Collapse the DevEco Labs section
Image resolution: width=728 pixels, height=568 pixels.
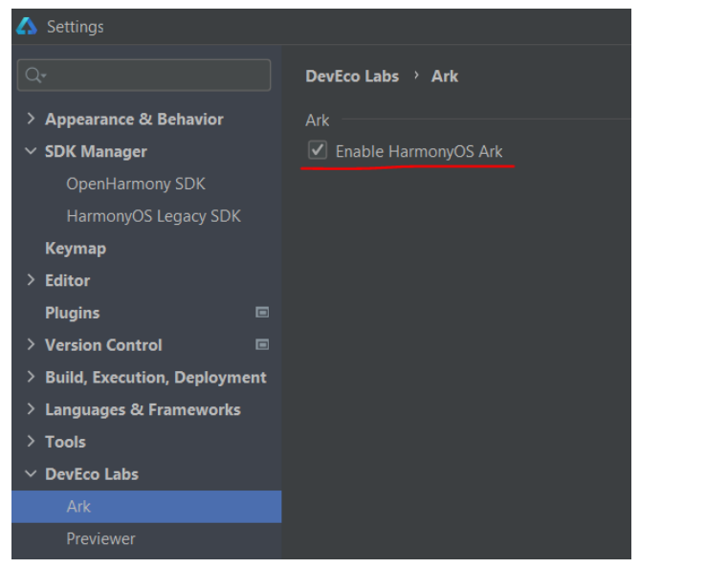tap(32, 474)
